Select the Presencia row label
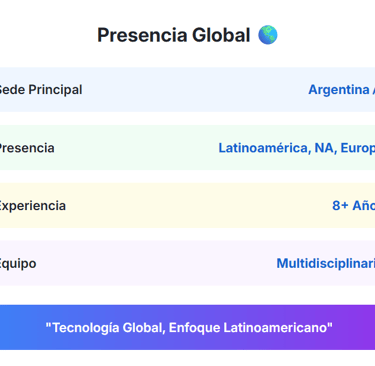375x366 pixels. point(27,148)
